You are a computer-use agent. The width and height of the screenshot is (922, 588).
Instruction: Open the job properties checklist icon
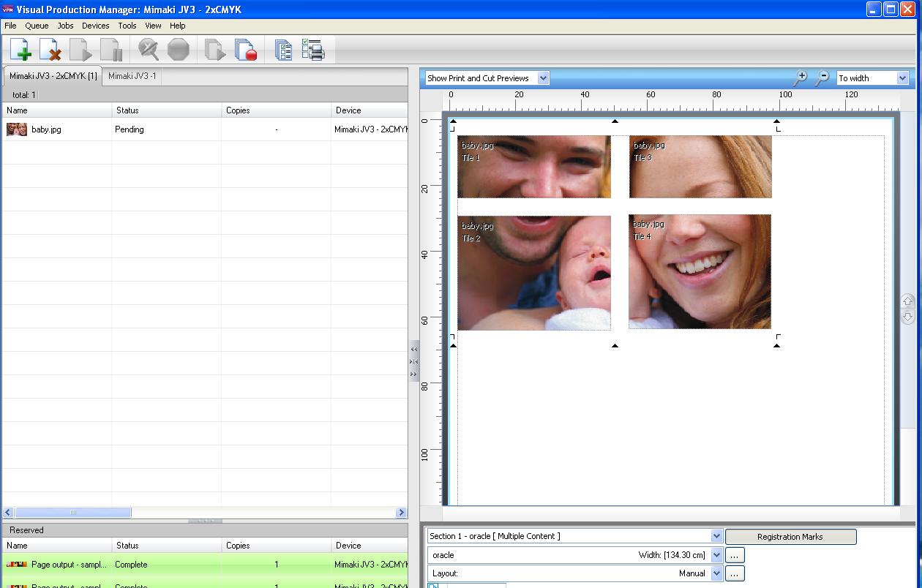point(284,50)
